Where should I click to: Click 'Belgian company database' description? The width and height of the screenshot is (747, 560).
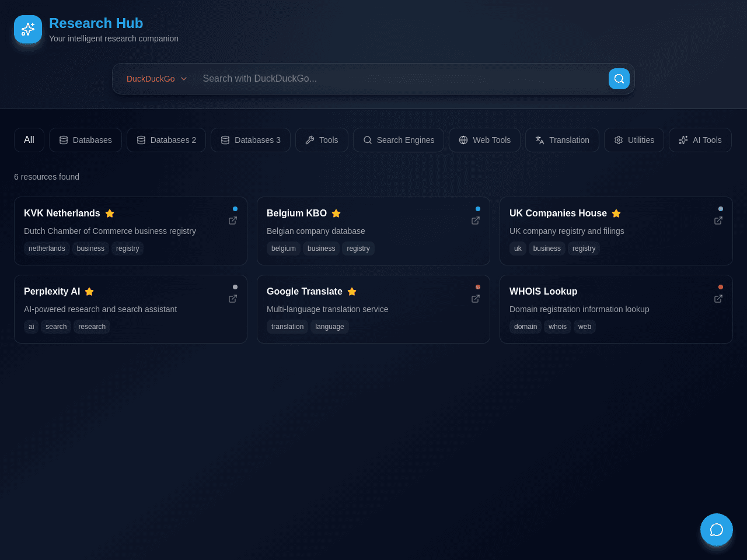[316, 231]
